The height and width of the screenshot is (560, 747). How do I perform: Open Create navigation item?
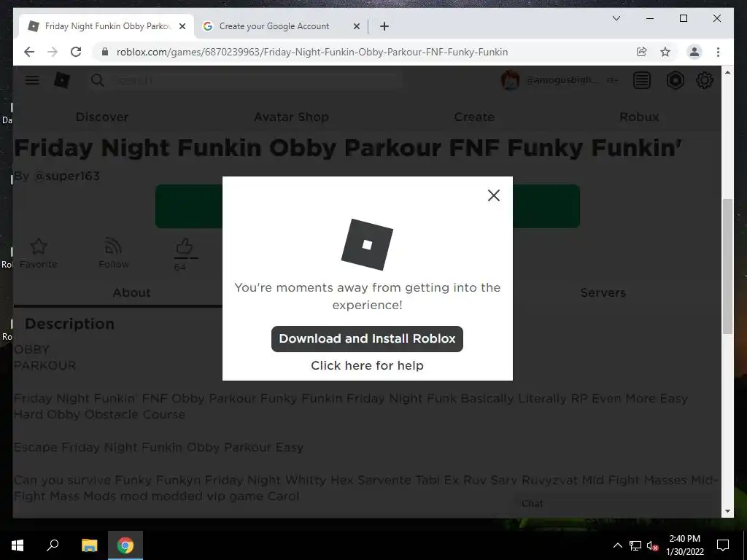click(x=474, y=117)
